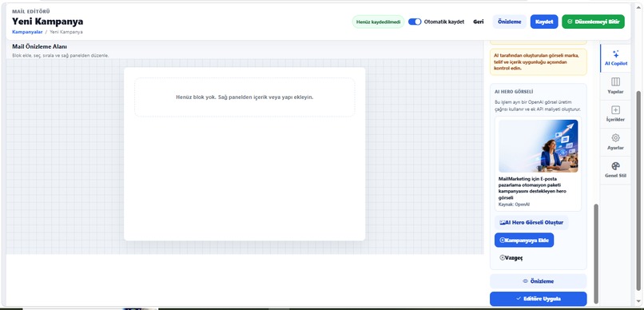The width and height of the screenshot is (644, 310).
Task: Click the 'Yeni Kampanya' page title
Action: (x=48, y=22)
